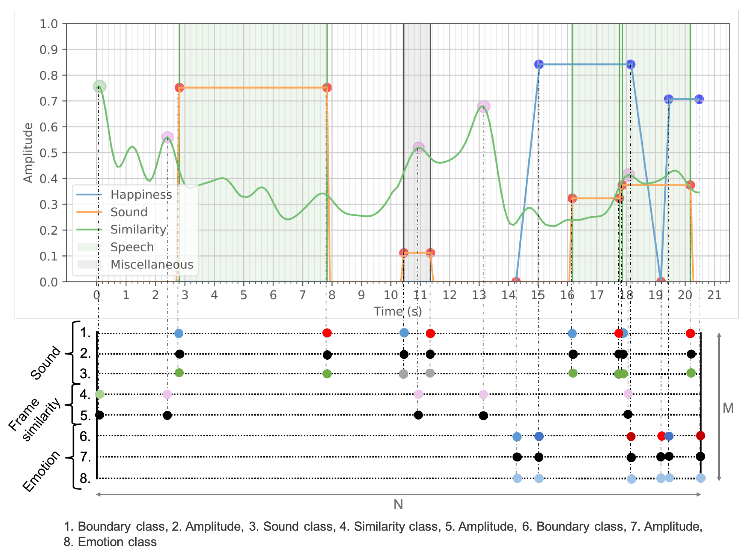745x560 pixels.
Task: Click the Miscellaneous legend gray swatch
Action: pos(89,265)
